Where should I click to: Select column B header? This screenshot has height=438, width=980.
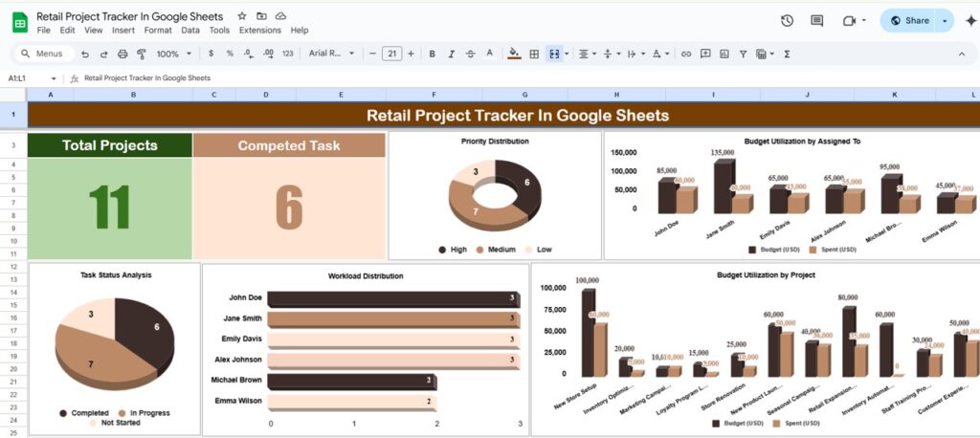(x=133, y=95)
